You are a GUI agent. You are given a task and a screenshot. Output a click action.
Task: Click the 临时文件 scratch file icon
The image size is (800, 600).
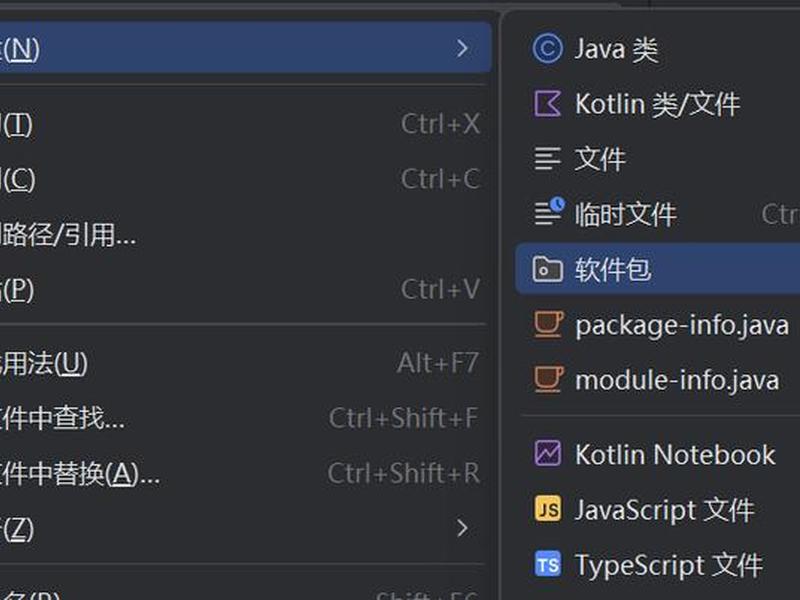549,211
